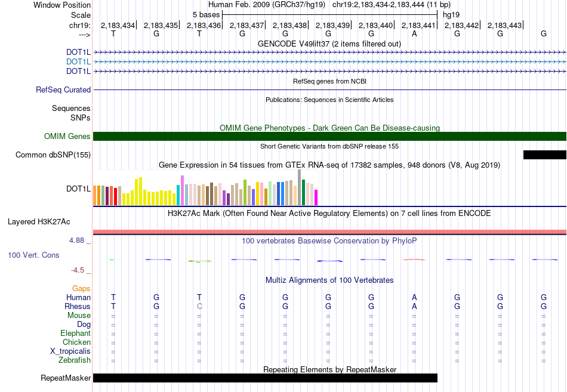
Task: Click the Zebrafish alignment row label
Action: [x=75, y=360]
